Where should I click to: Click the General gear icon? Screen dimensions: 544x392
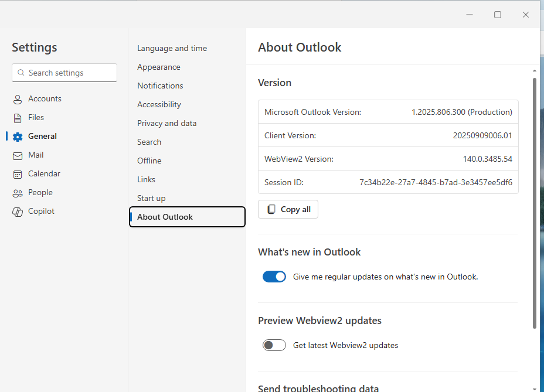pos(18,137)
